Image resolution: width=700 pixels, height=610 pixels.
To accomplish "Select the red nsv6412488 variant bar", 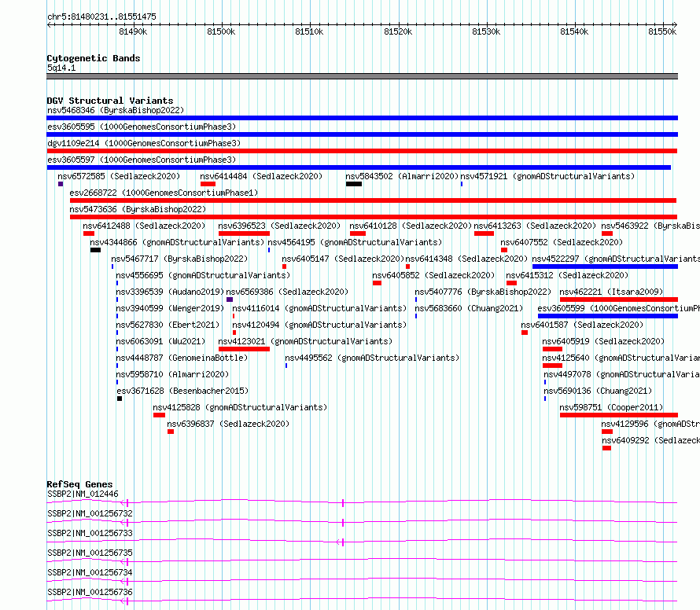I will coord(89,233).
